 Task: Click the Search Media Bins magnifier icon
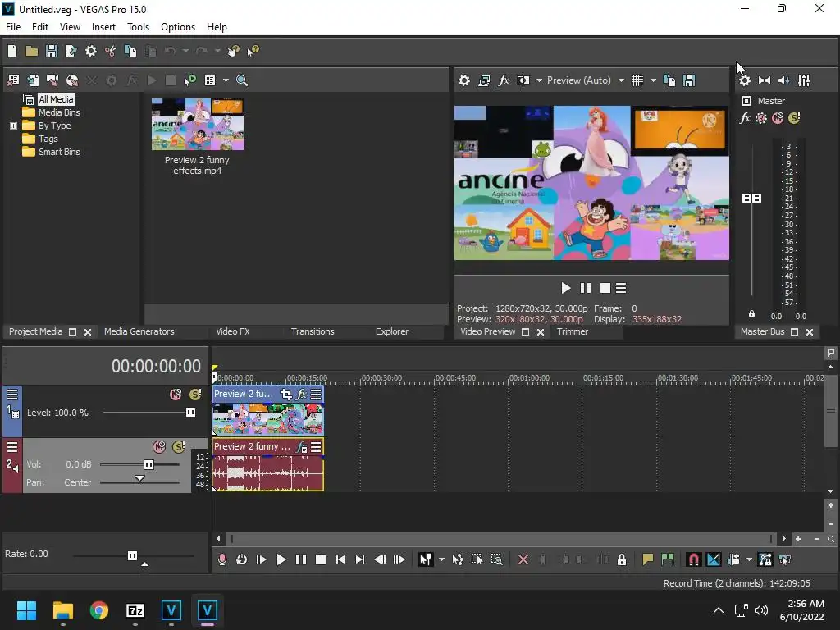[242, 80]
